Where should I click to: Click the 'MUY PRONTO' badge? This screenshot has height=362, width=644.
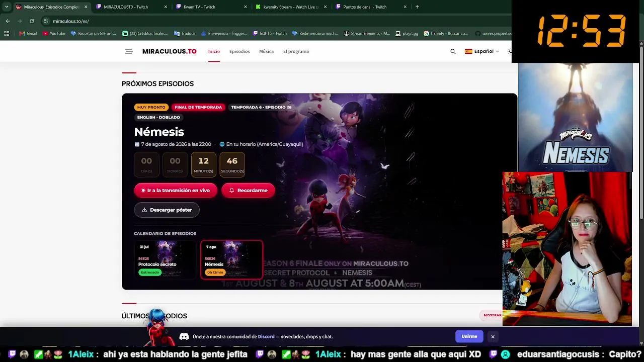[x=151, y=107]
